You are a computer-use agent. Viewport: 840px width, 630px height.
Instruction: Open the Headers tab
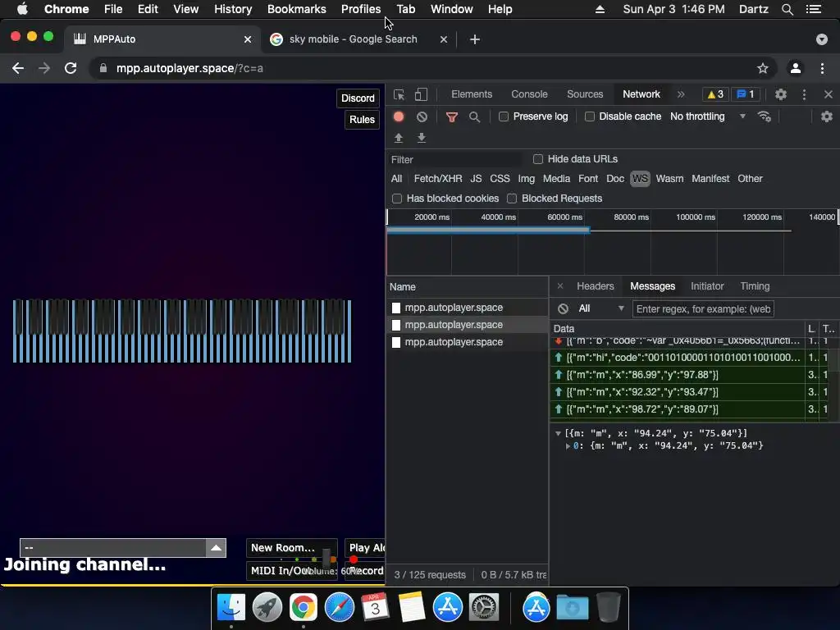596,286
